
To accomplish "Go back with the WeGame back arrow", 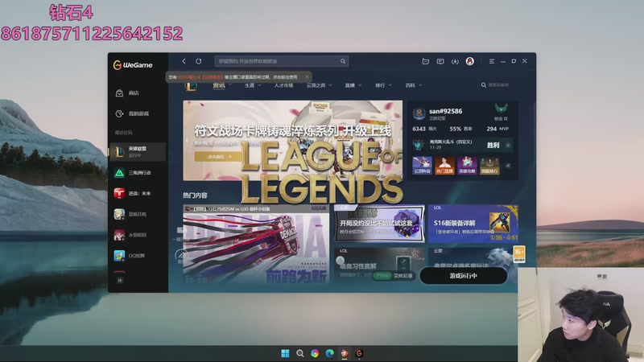I will point(184,61).
